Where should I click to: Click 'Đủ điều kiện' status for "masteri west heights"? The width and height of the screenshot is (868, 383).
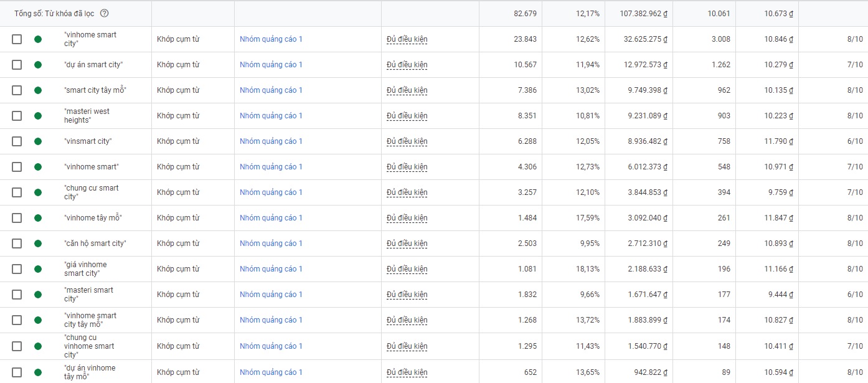click(x=407, y=116)
